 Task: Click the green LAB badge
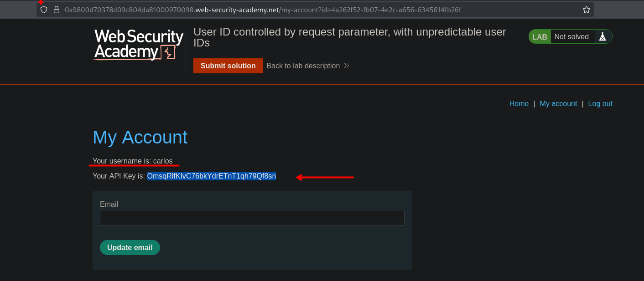(x=540, y=37)
